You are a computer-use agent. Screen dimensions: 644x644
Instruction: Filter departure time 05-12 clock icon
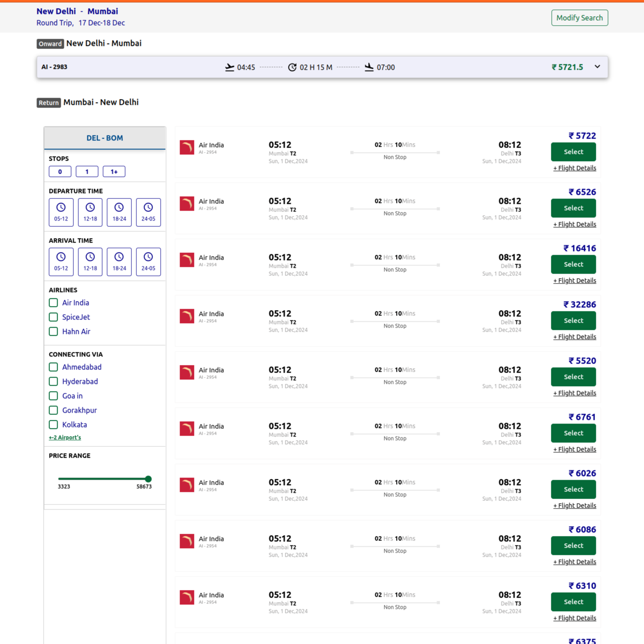click(x=61, y=207)
